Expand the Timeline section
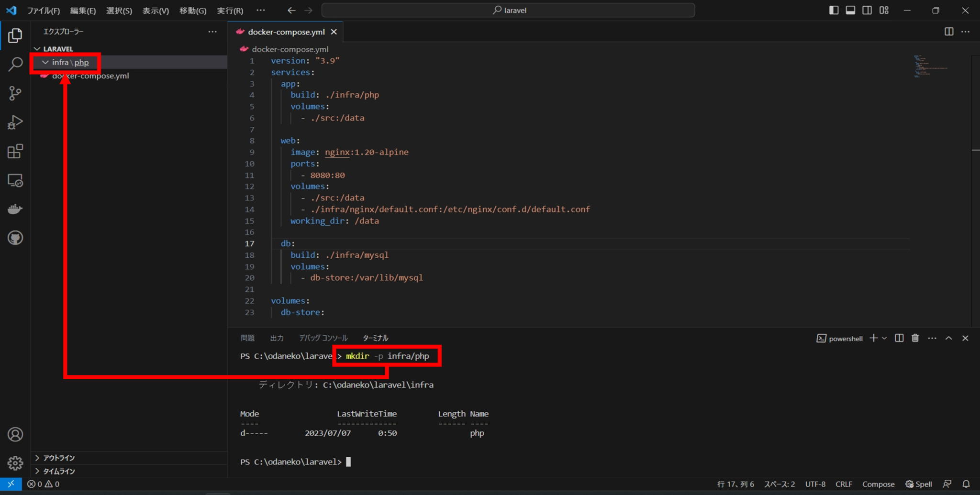The image size is (980, 495). tap(57, 471)
